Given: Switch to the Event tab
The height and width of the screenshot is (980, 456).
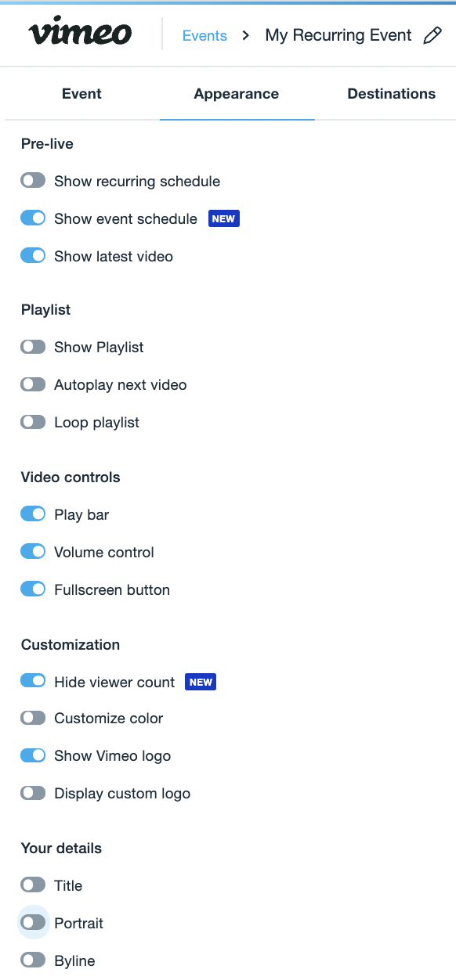Looking at the screenshot, I should point(81,94).
